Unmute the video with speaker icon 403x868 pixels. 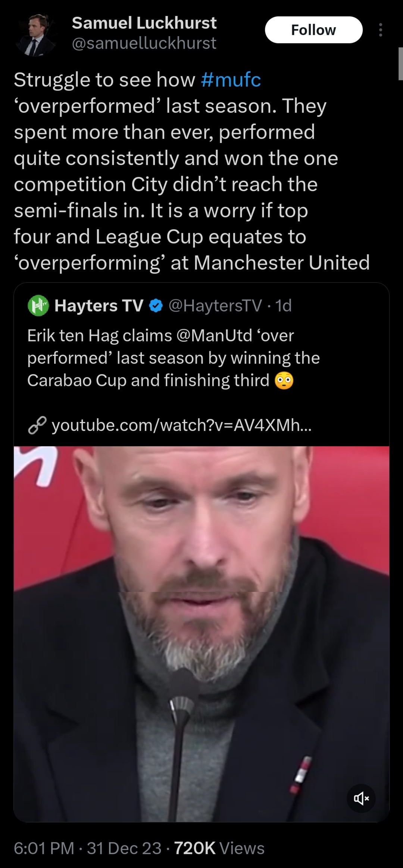[x=361, y=799]
